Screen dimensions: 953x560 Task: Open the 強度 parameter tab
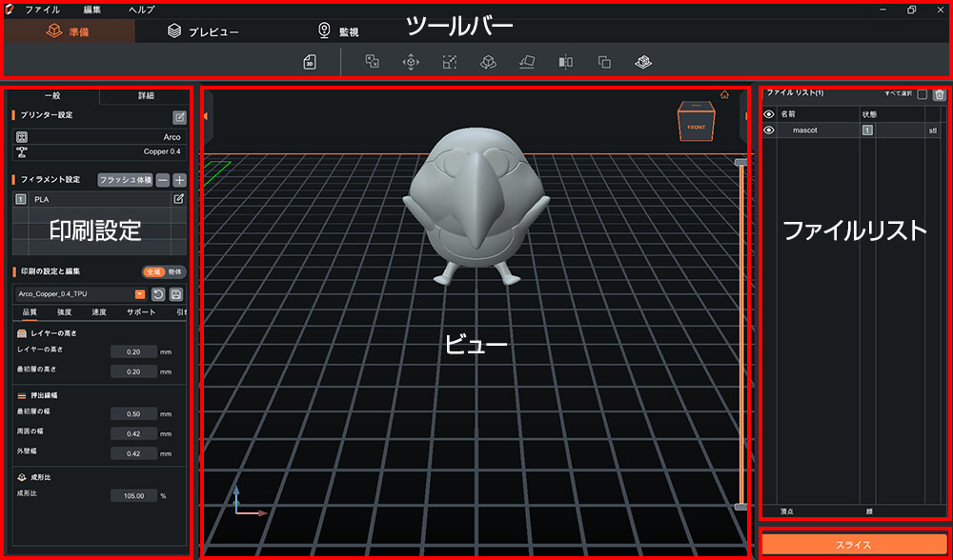65,312
